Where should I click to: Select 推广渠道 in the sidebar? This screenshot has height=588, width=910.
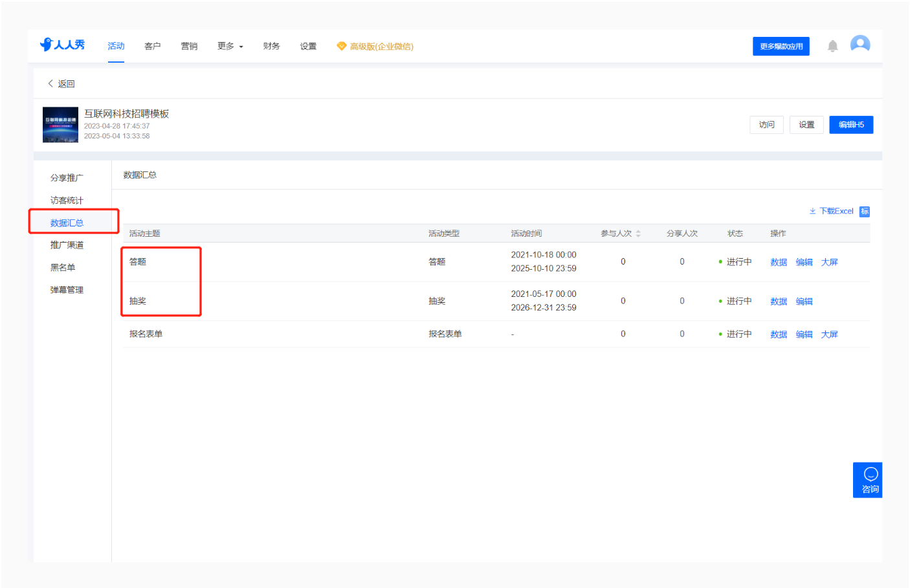(67, 245)
